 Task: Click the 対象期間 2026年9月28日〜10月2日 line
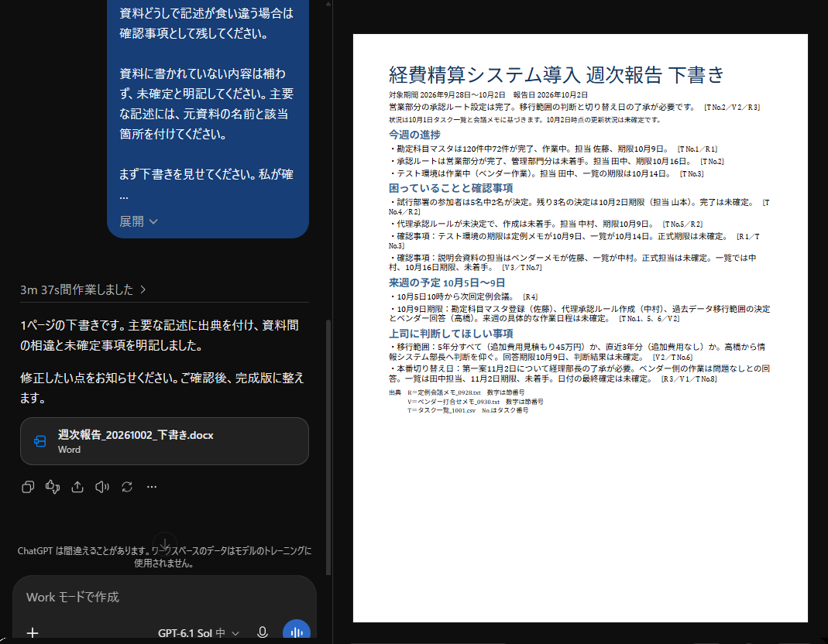click(488, 94)
